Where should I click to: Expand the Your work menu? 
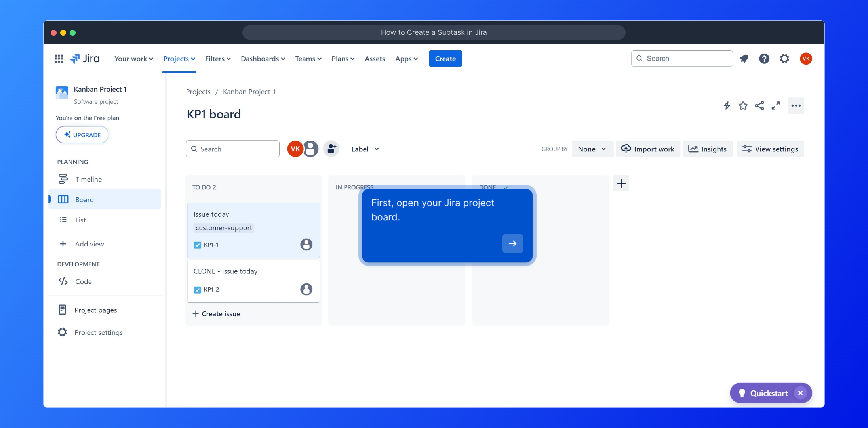click(x=133, y=59)
